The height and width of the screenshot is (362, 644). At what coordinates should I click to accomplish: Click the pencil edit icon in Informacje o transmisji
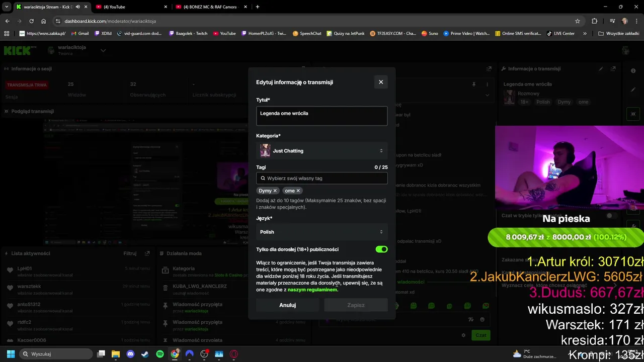tap(601, 69)
